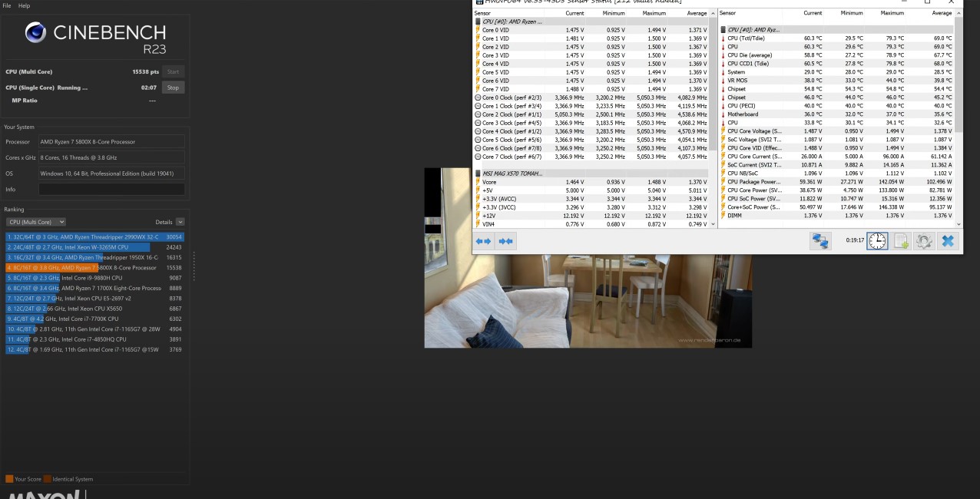Click the Details label in Ranking
Screen dimensions: 980x499
(x=164, y=222)
